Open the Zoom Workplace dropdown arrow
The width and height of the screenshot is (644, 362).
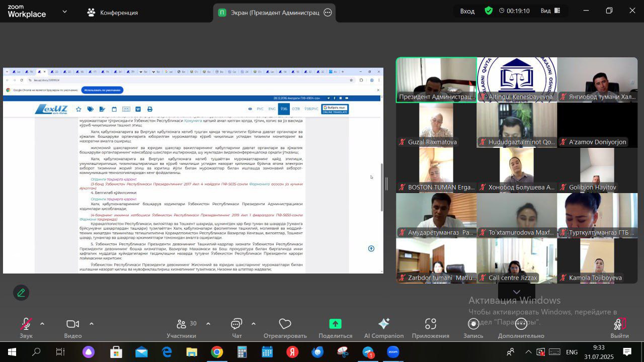tap(64, 11)
